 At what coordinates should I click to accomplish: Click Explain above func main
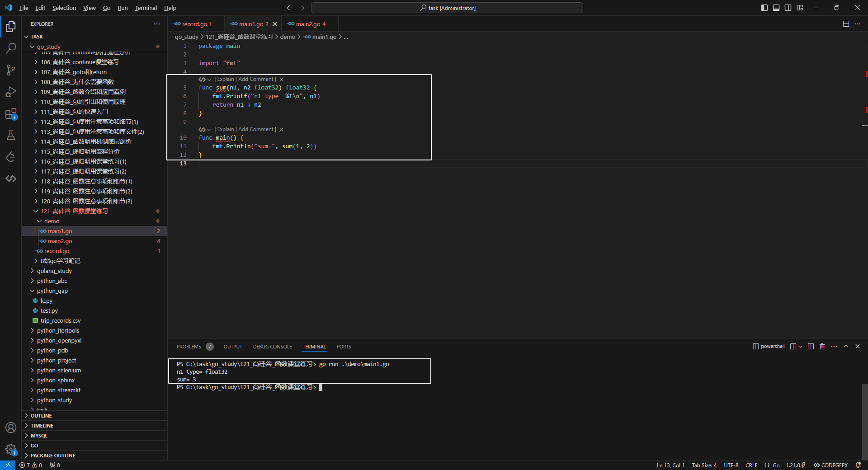(x=226, y=129)
